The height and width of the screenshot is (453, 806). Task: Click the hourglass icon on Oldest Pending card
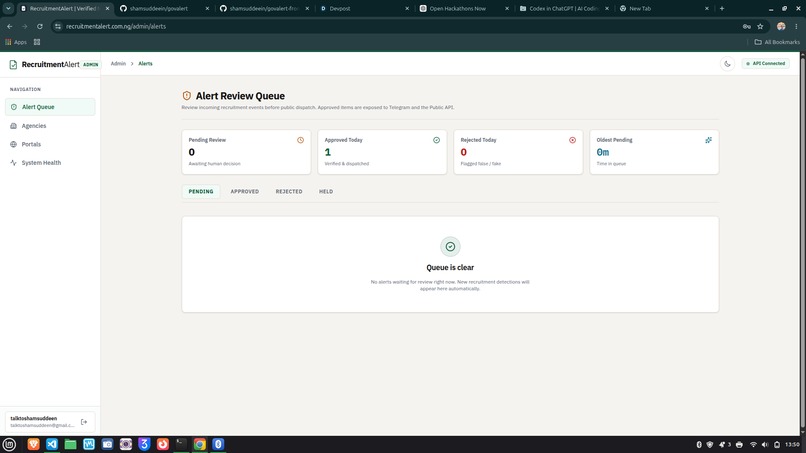[708, 140]
